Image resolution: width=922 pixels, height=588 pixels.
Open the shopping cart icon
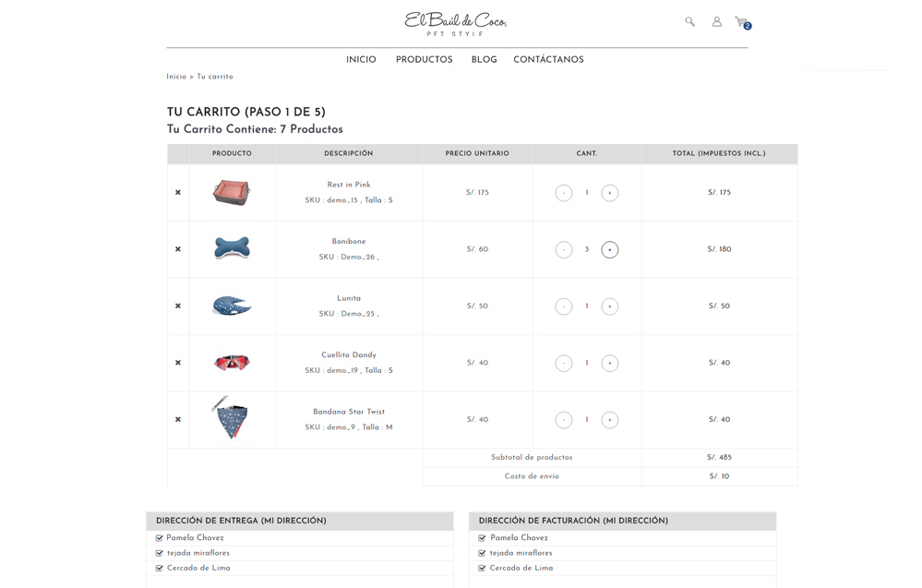[x=741, y=22]
